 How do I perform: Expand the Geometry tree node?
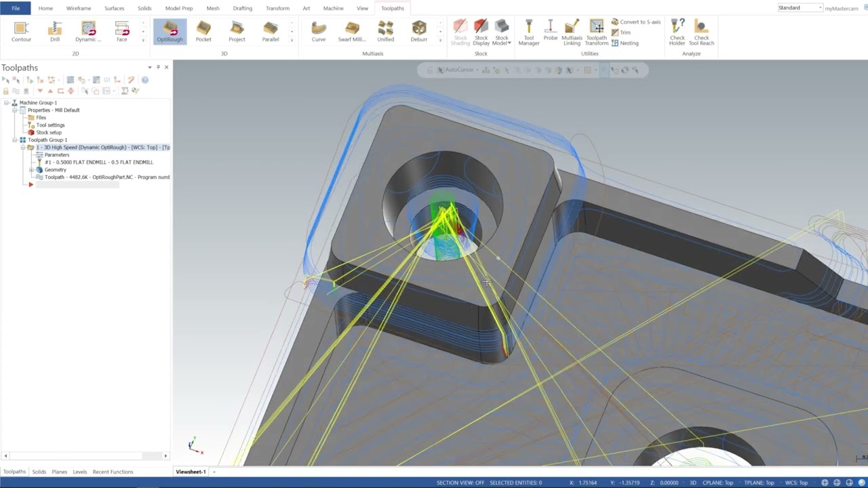pos(31,170)
